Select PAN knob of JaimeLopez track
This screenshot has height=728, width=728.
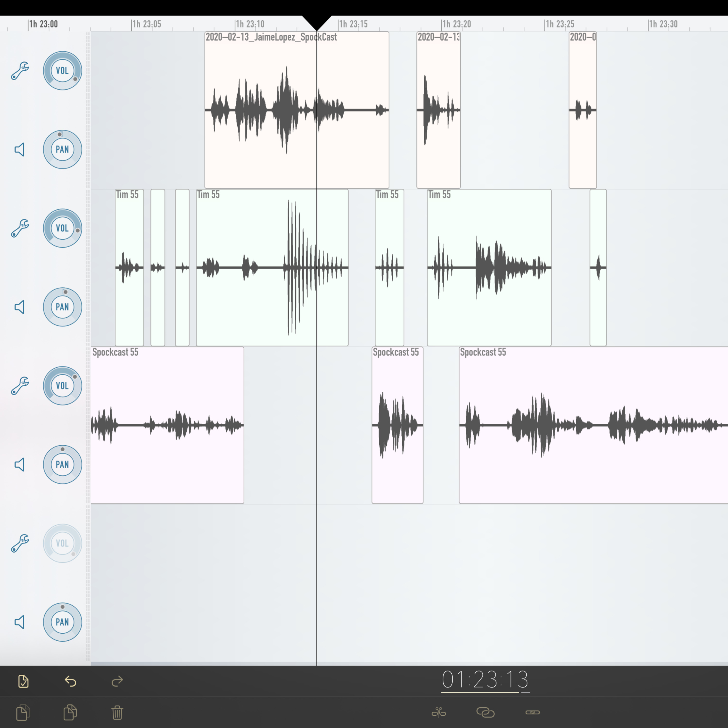63,149
